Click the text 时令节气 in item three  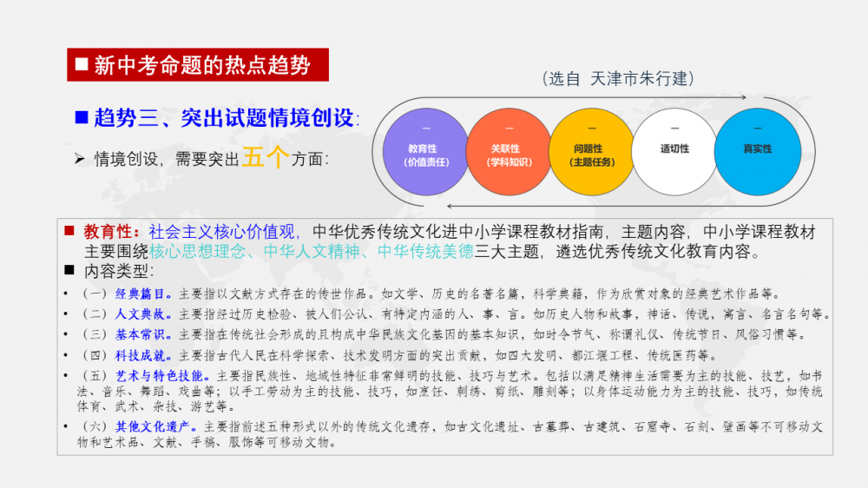pyautogui.click(x=571, y=334)
